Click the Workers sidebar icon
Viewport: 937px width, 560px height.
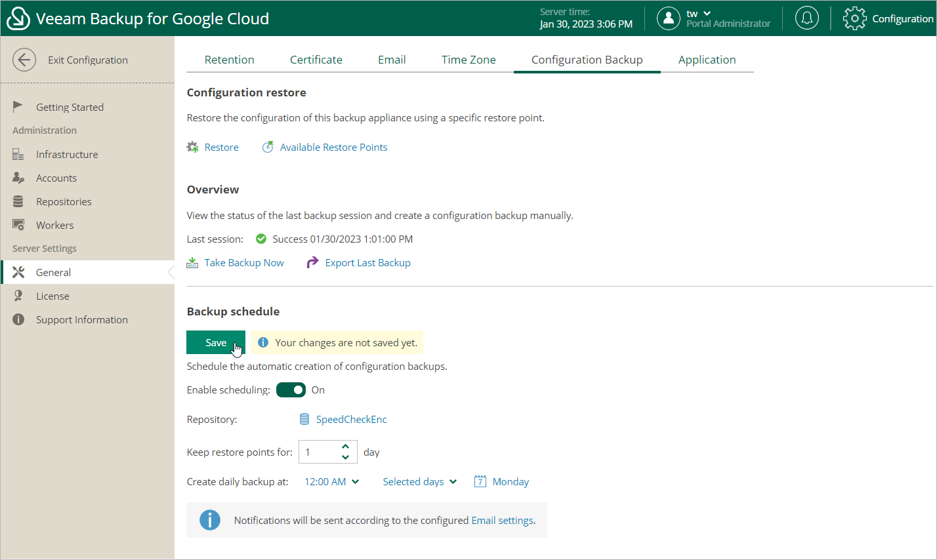pyautogui.click(x=18, y=225)
